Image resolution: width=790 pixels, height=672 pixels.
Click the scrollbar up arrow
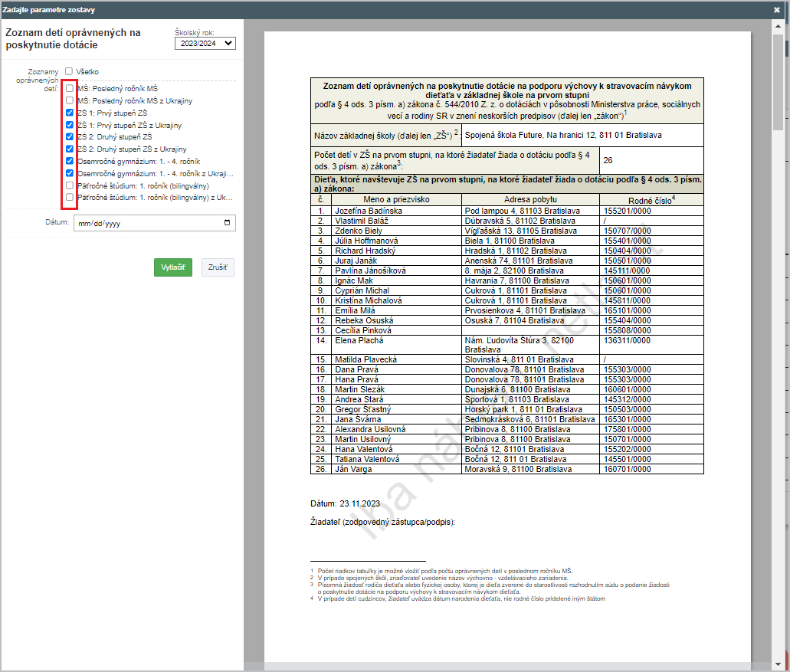point(778,25)
